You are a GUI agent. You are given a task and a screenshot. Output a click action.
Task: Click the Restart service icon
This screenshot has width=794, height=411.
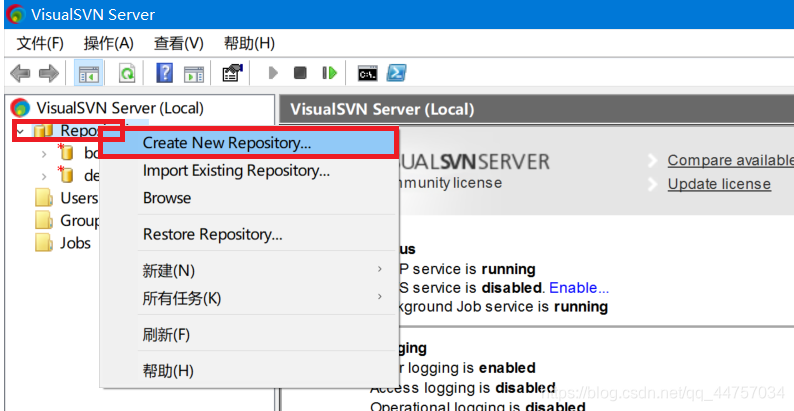pyautogui.click(x=330, y=73)
